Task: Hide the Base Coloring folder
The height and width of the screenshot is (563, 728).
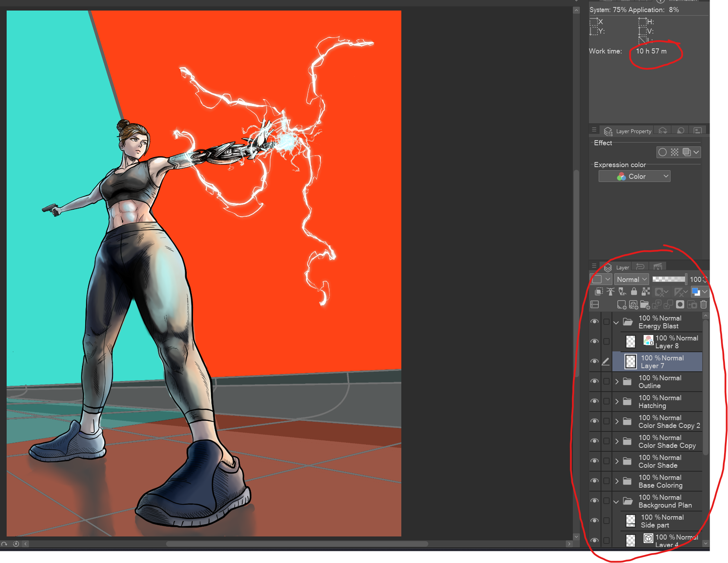Action: [x=594, y=481]
